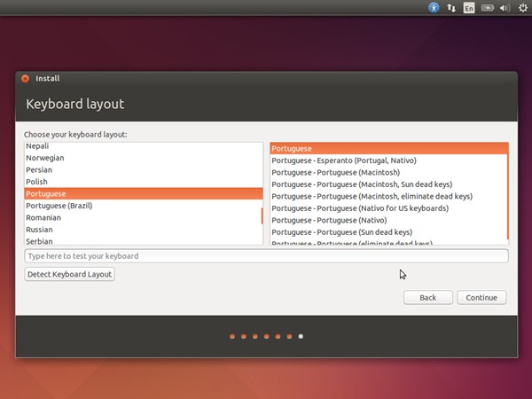Choose Portuguese - Portuguese (Sun dead keys) variant
The image size is (532, 399).
click(x=388, y=232)
